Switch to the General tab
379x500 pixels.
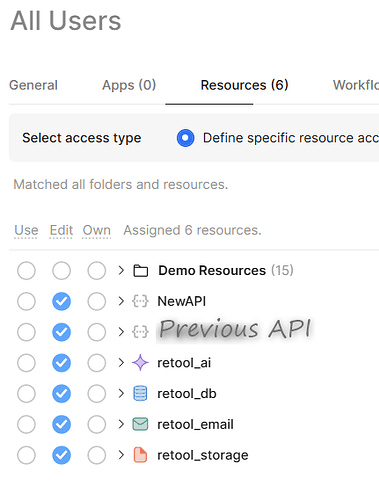(x=33, y=85)
